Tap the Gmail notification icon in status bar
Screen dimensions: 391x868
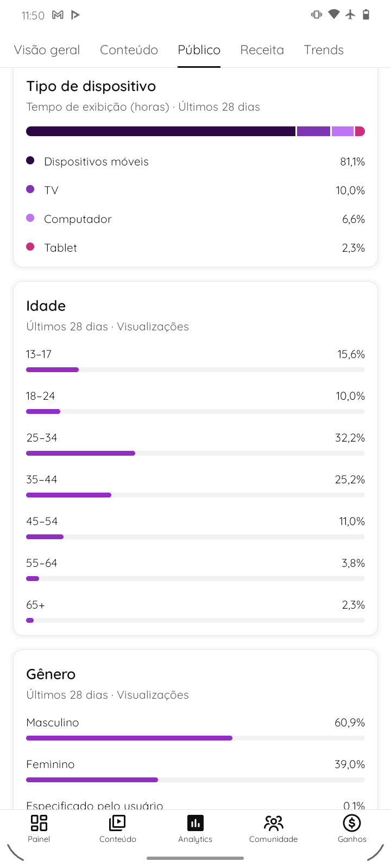click(58, 15)
